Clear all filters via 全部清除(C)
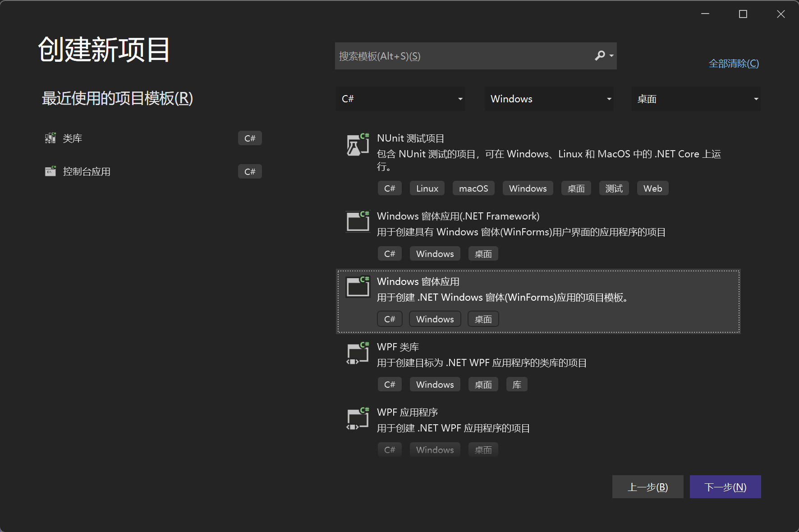Viewport: 799px width, 532px height. click(x=734, y=64)
